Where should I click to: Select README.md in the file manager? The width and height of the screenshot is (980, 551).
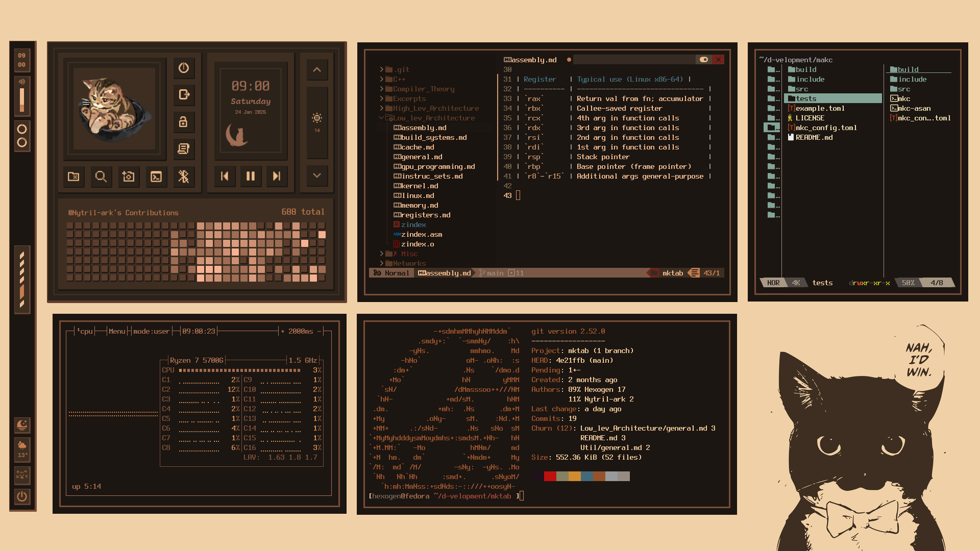click(x=810, y=137)
